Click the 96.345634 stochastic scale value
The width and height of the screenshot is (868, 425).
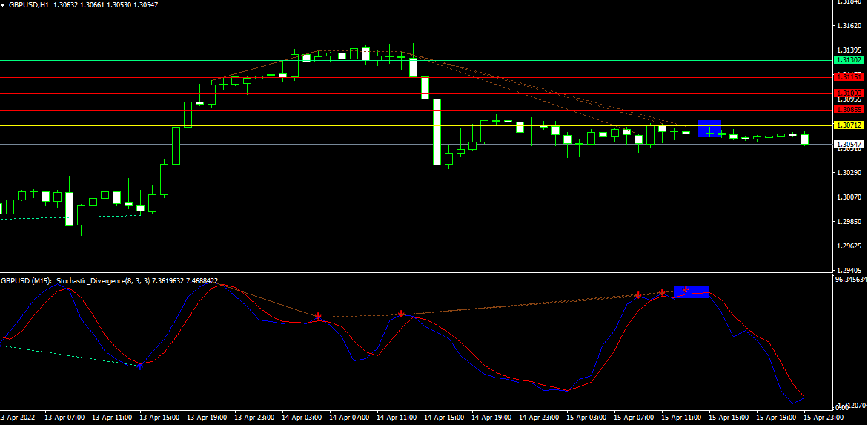[x=850, y=280]
